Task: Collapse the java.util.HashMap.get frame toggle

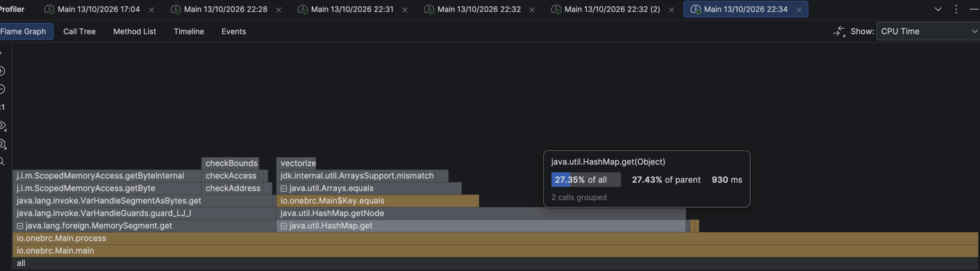Action: click(x=283, y=226)
